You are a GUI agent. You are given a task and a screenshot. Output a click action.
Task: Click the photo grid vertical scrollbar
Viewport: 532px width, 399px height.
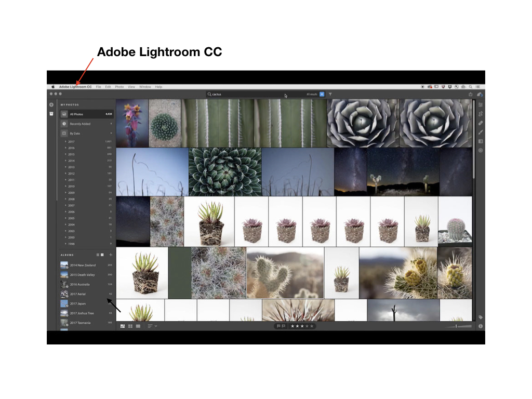pos(474,139)
